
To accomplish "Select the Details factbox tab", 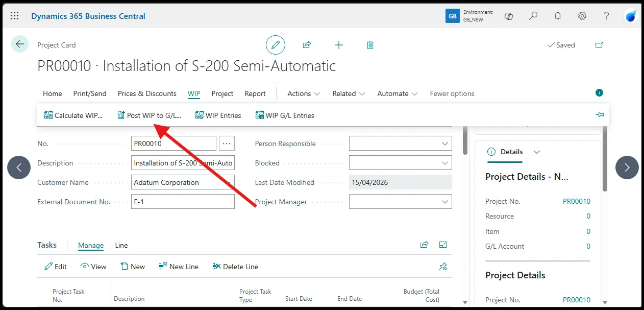I will (x=505, y=152).
